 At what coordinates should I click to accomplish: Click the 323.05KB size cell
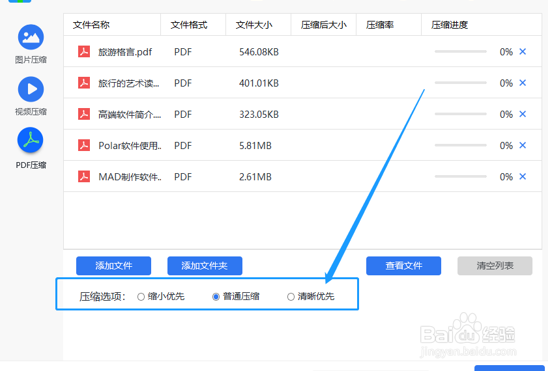(259, 114)
